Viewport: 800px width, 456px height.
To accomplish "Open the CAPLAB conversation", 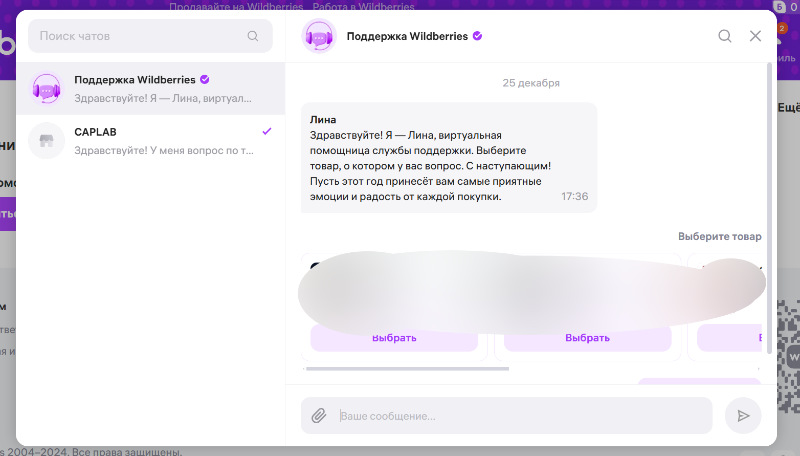I will tap(150, 141).
